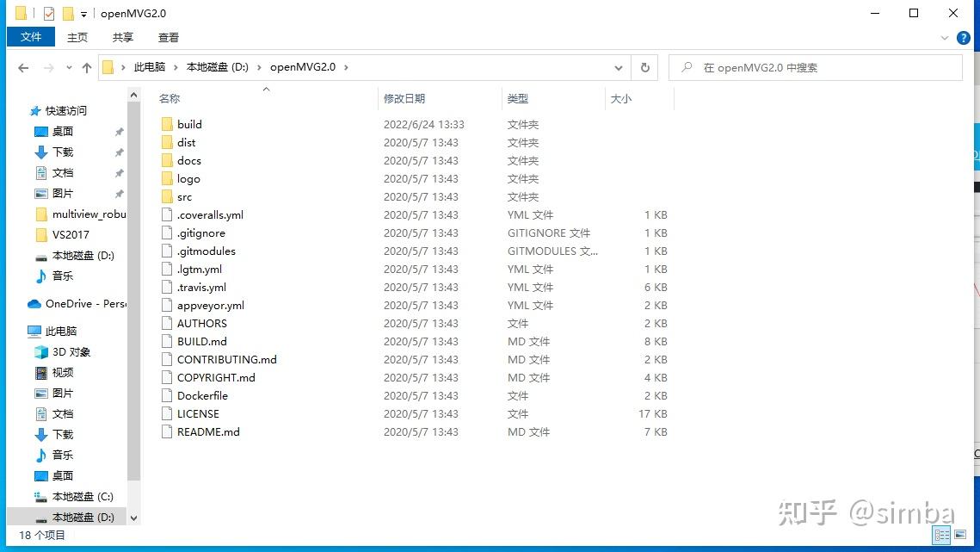Click the New Folder icon in title bar
Viewport: 980px width, 552px height.
(x=70, y=13)
